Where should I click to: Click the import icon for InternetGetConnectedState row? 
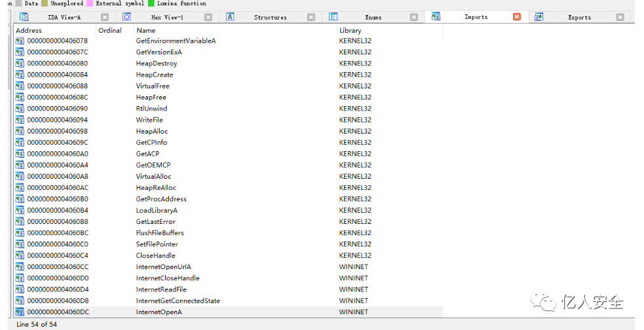pos(20,301)
